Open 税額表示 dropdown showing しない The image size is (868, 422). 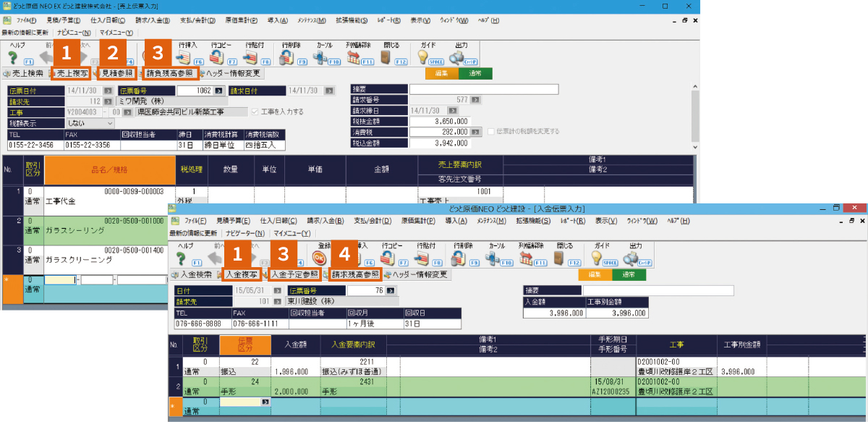[90, 122]
